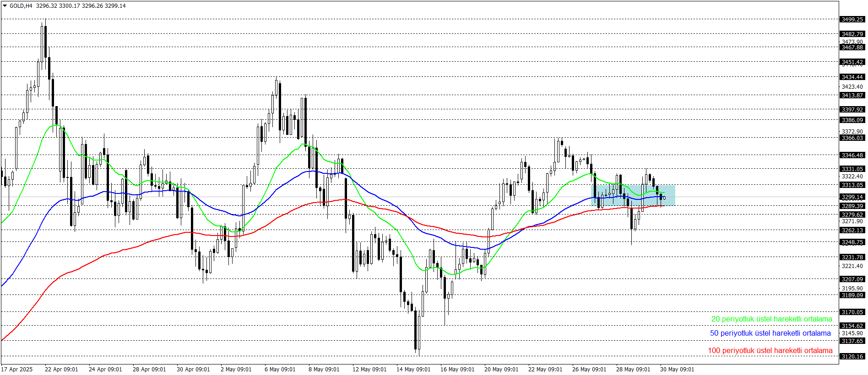Click the '30 Apr 09:01' time axis label
The height and width of the screenshot is (375, 868).
point(193,370)
